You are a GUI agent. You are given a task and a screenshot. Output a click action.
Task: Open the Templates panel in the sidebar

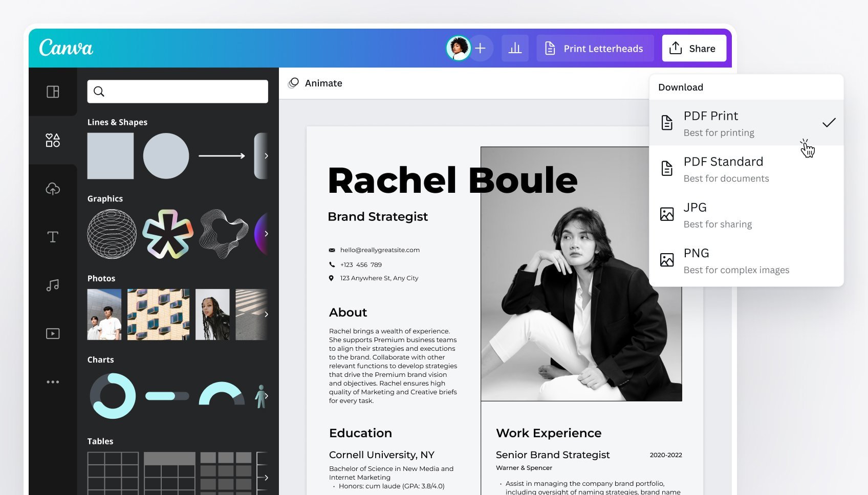coord(53,92)
